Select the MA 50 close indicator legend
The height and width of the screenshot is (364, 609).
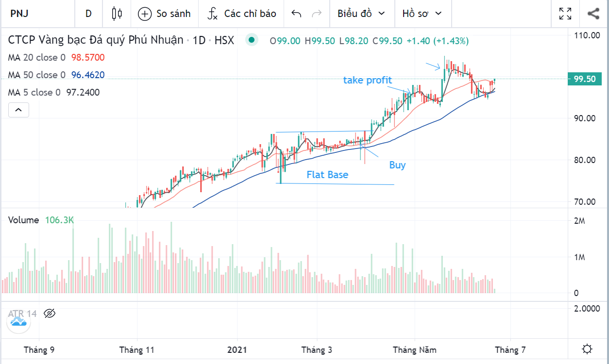(36, 75)
